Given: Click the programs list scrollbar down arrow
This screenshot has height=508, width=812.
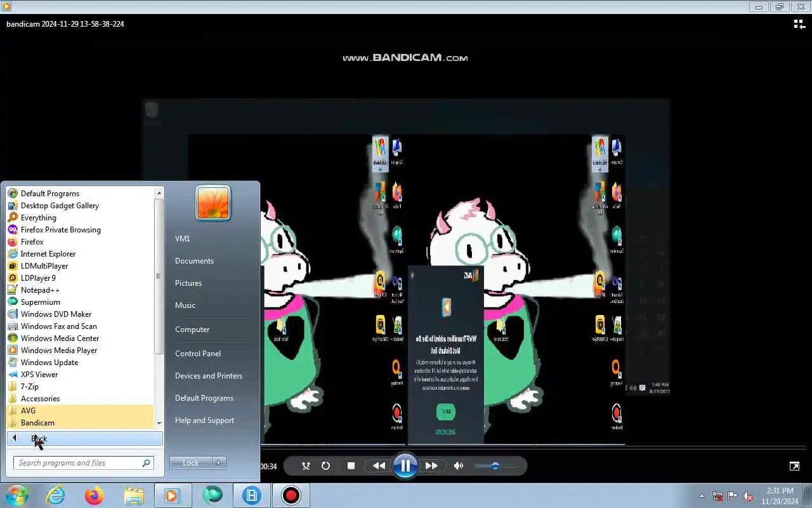Looking at the screenshot, I should (x=159, y=424).
